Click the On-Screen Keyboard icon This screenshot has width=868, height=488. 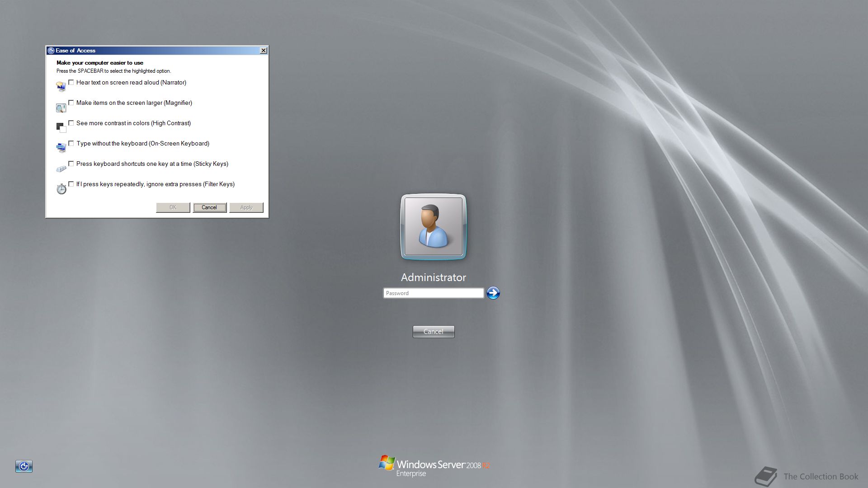point(61,148)
